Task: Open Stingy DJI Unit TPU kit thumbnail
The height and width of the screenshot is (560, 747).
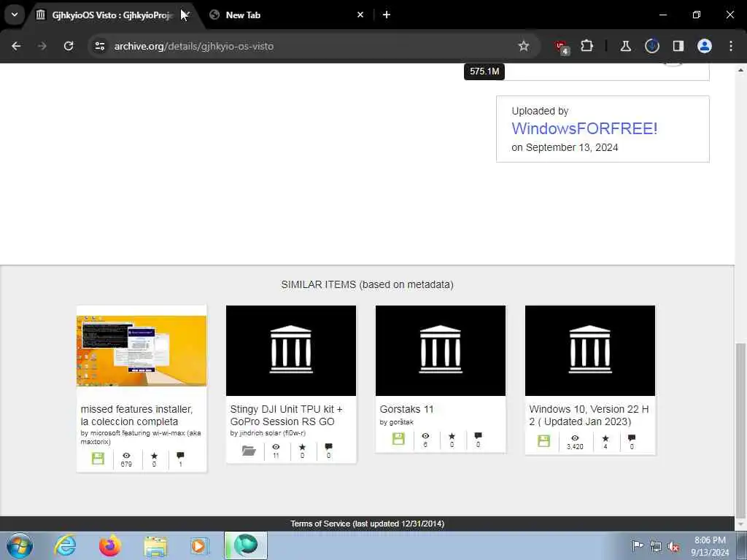Action: pyautogui.click(x=291, y=351)
